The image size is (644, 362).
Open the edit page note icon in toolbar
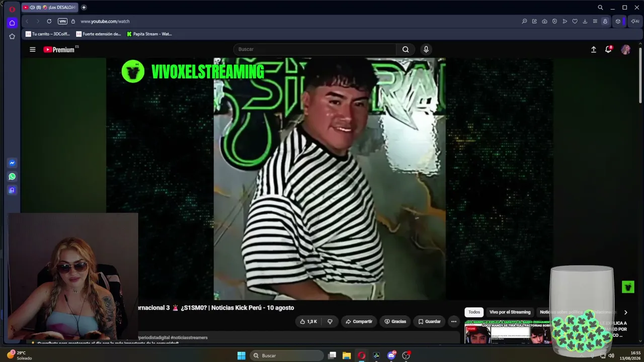click(x=534, y=21)
